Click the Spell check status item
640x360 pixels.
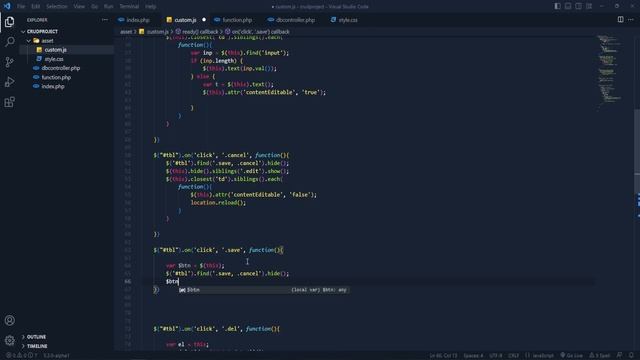[x=600, y=356]
